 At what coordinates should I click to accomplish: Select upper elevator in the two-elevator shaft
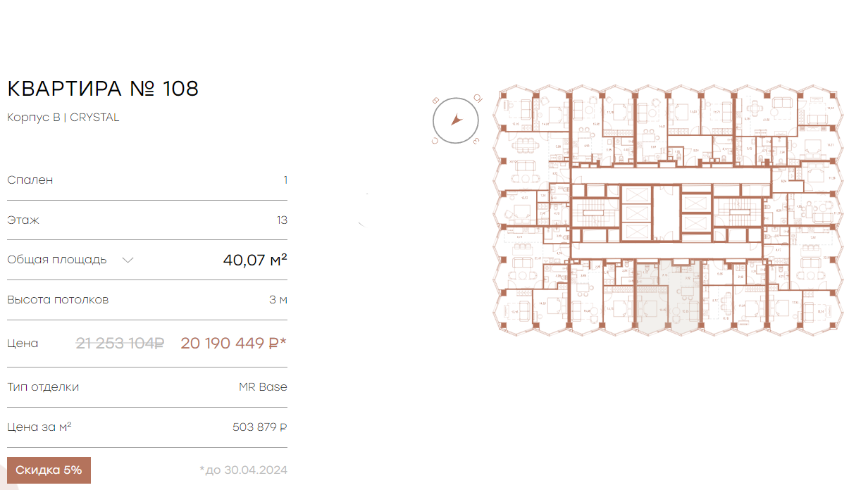[x=697, y=204]
